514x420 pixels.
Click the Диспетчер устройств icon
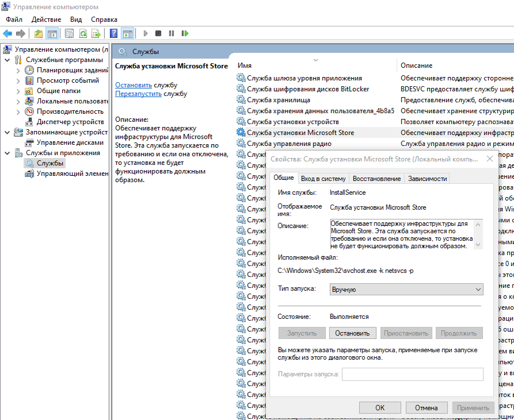pyautogui.click(x=29, y=122)
